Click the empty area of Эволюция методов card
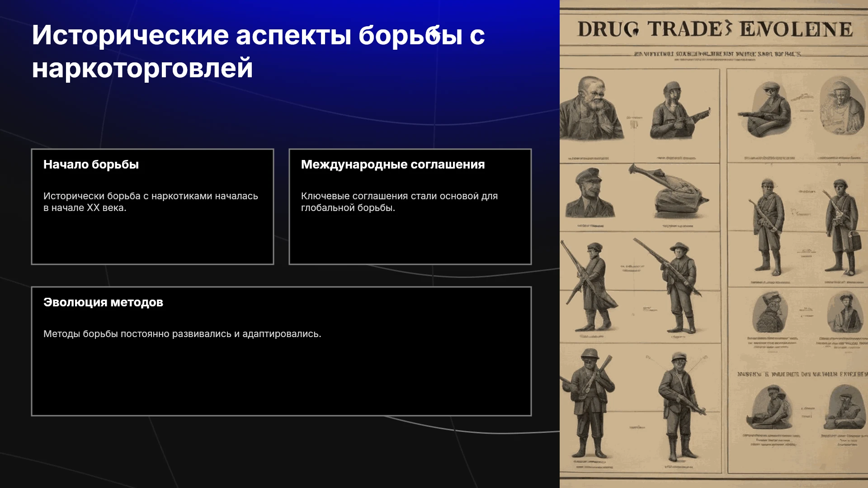The height and width of the screenshot is (488, 868). tap(281, 380)
